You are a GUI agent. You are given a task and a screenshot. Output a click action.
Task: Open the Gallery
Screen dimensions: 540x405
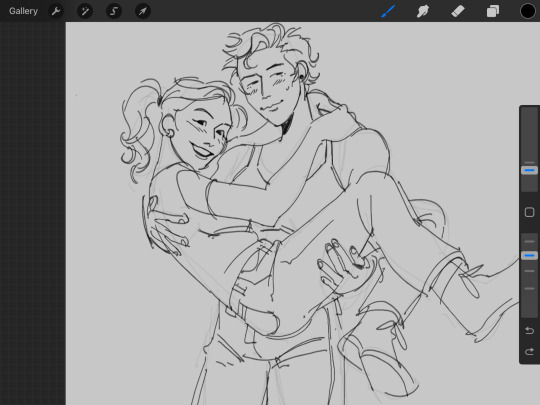pyautogui.click(x=23, y=11)
